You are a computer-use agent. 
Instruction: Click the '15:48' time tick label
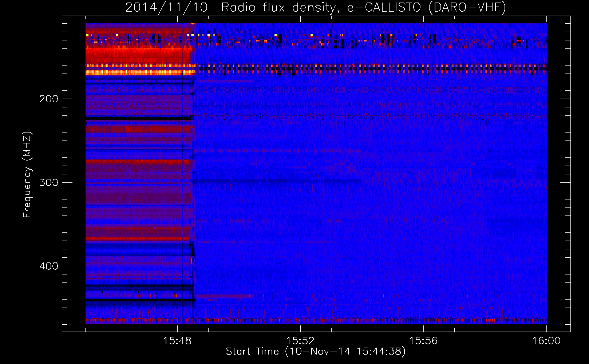pos(177,341)
